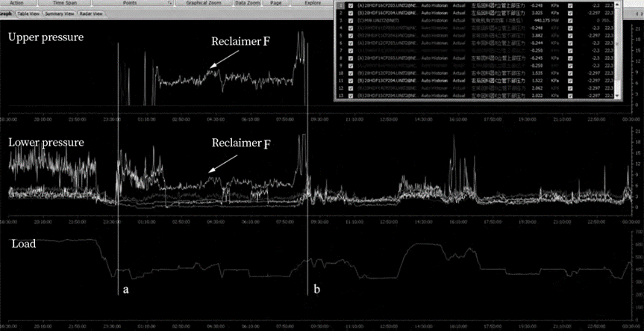Click the 1.535 value in legend row 10
This screenshot has height=331, width=644.
[537, 73]
